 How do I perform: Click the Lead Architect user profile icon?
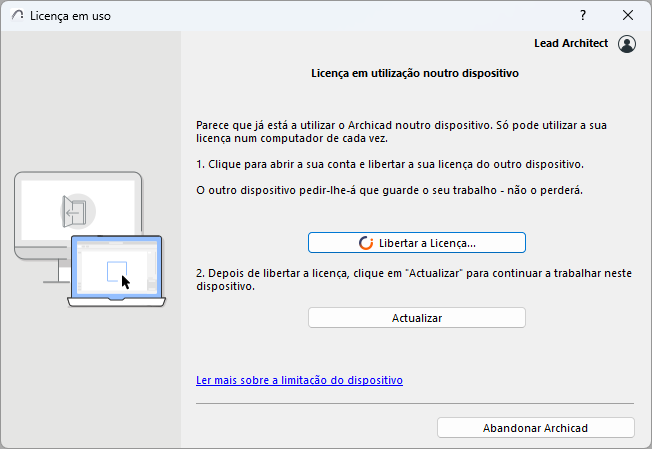tap(627, 44)
